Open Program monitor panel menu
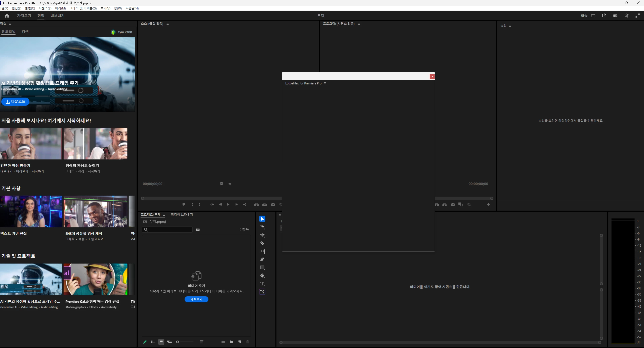The height and width of the screenshot is (348, 644). pyautogui.click(x=359, y=24)
